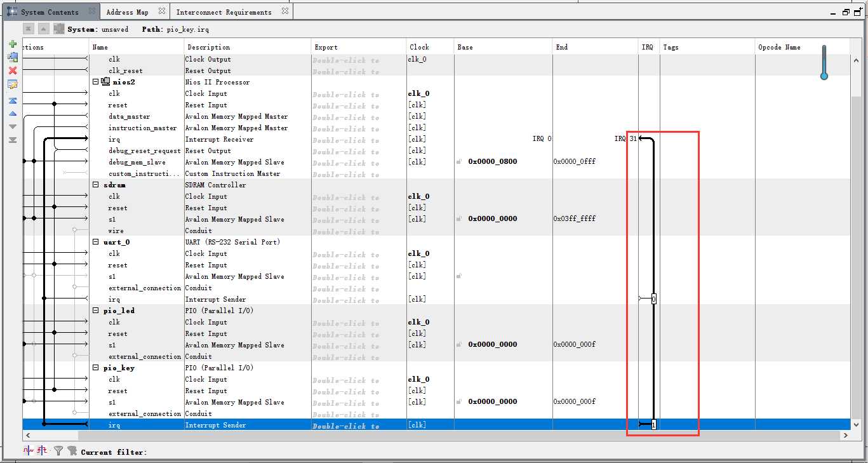Screen dimensions: 868x463
Task: Click the Export column header
Action: (359, 47)
